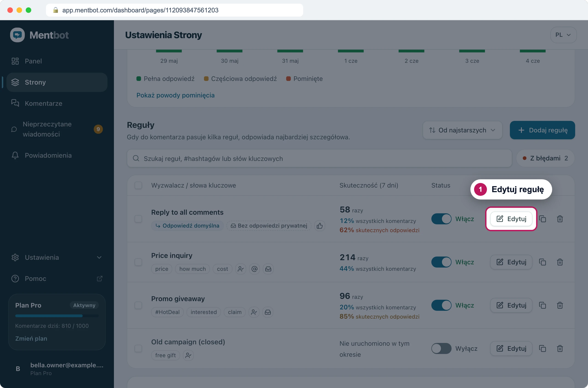Click the #HotDeal keyword tag

click(167, 312)
